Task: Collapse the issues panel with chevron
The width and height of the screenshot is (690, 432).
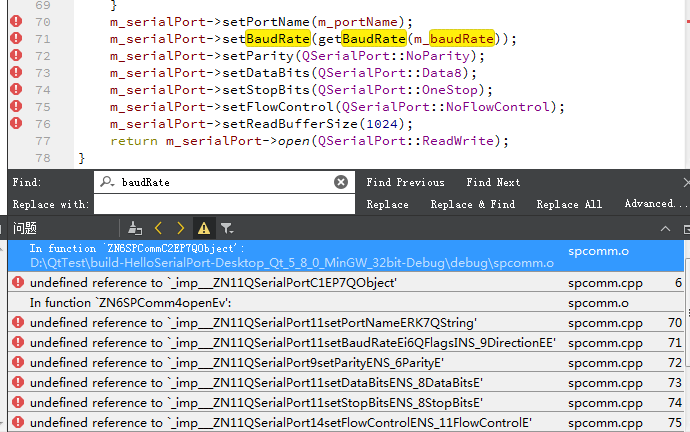Action: coord(665,229)
